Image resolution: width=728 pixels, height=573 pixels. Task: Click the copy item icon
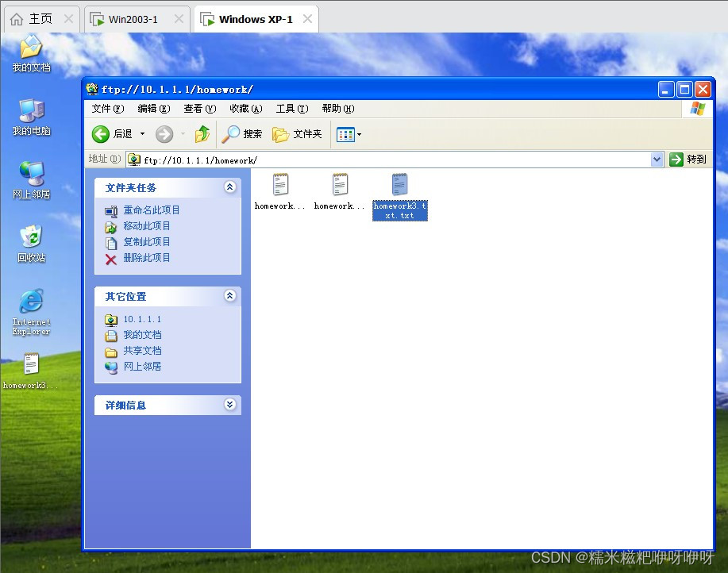coord(111,243)
